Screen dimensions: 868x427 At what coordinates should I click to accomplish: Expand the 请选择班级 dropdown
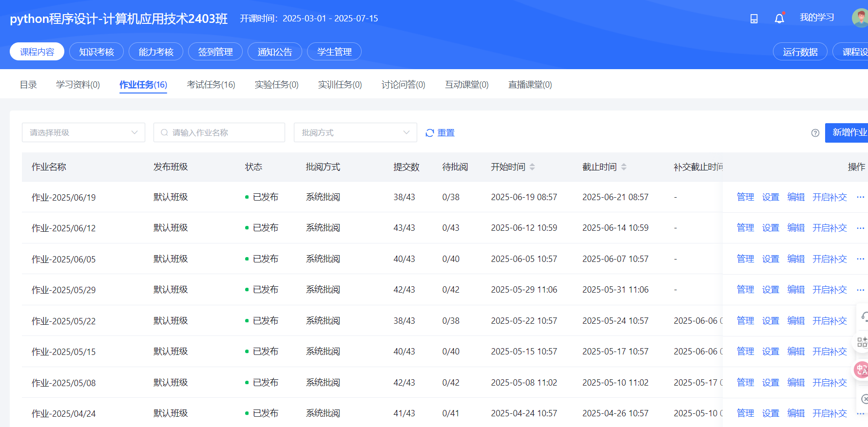(83, 132)
